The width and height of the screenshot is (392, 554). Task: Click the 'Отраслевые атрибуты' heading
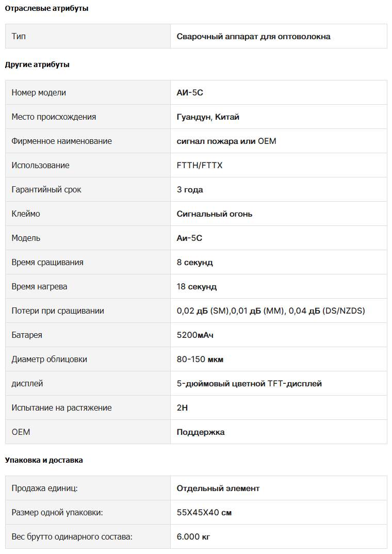pyautogui.click(x=46, y=8)
